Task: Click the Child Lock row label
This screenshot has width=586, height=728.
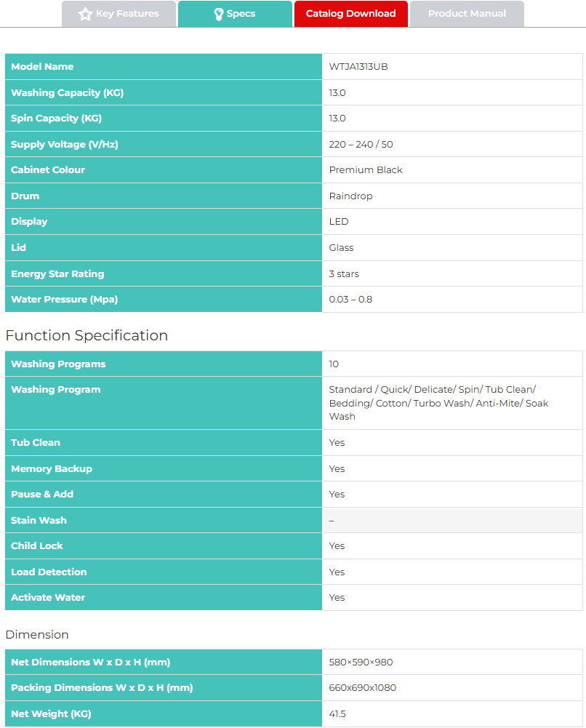Action: (x=37, y=546)
